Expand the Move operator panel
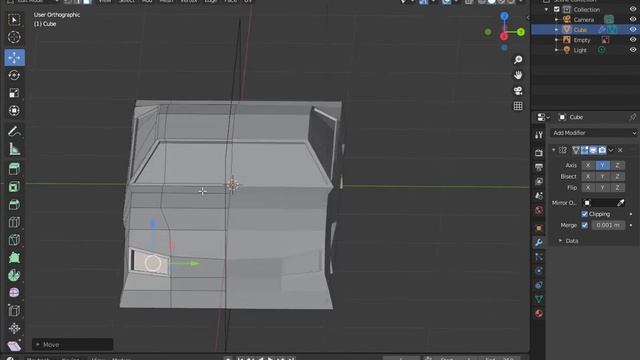 point(38,345)
